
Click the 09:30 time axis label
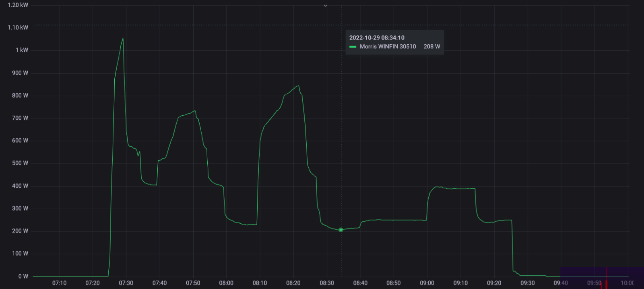(x=528, y=283)
